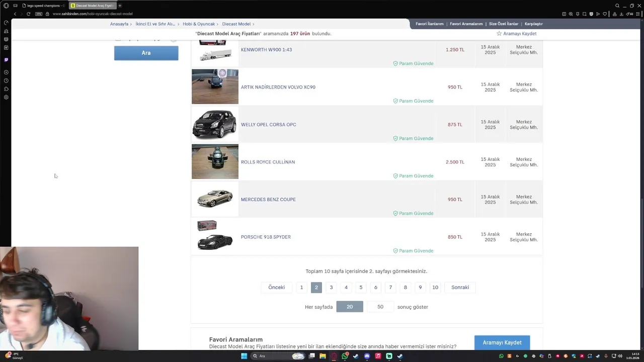This screenshot has height=362, width=644.
Task: Open the ROLLS ROYCE CULLİNAN listing
Action: (x=268, y=162)
